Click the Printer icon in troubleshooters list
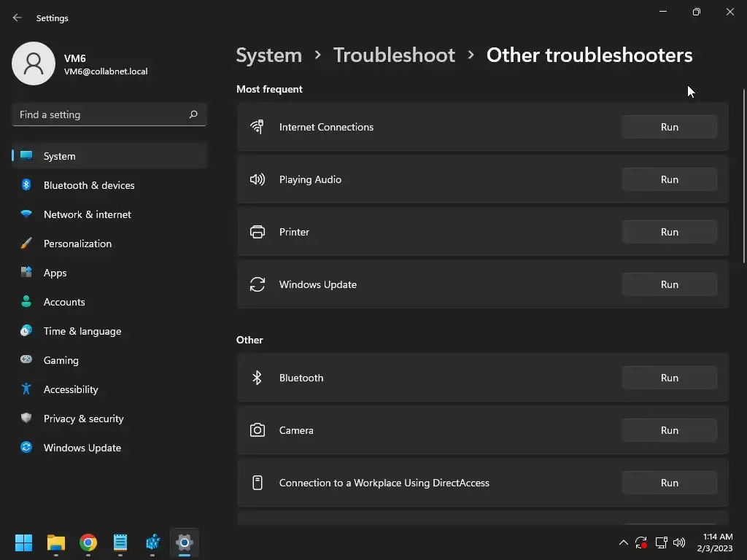The width and height of the screenshot is (747, 560). 258,232
